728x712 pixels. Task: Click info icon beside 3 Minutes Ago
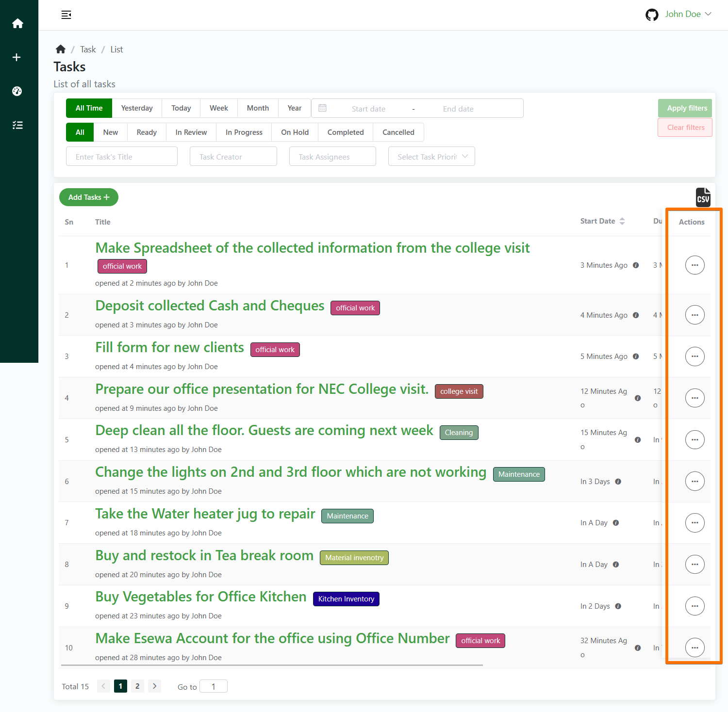pos(636,265)
